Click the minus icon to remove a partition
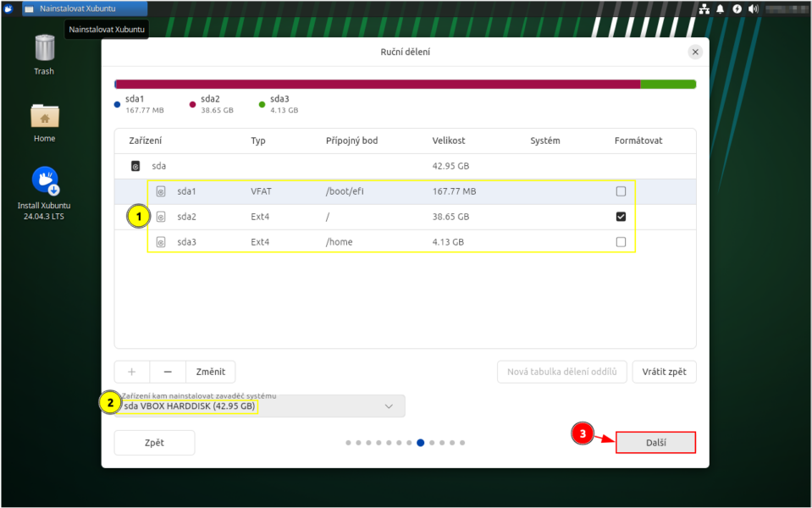Screen dimensions: 812x508 168,372
